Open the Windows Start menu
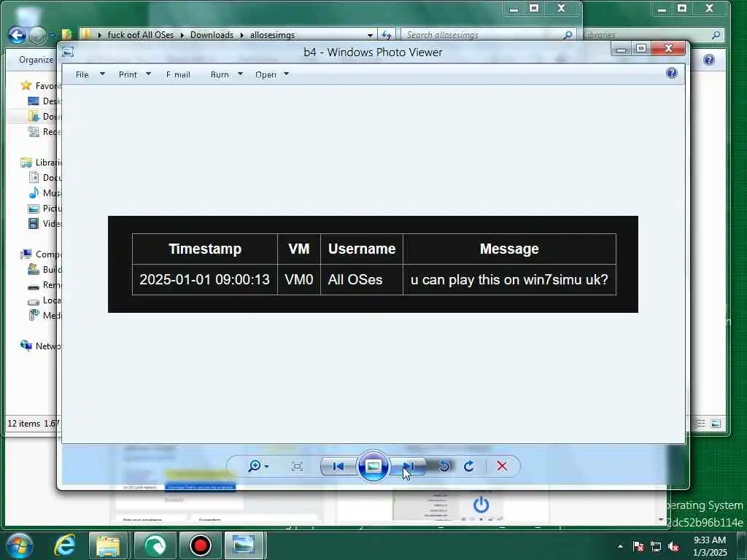747x560 pixels. point(19,545)
